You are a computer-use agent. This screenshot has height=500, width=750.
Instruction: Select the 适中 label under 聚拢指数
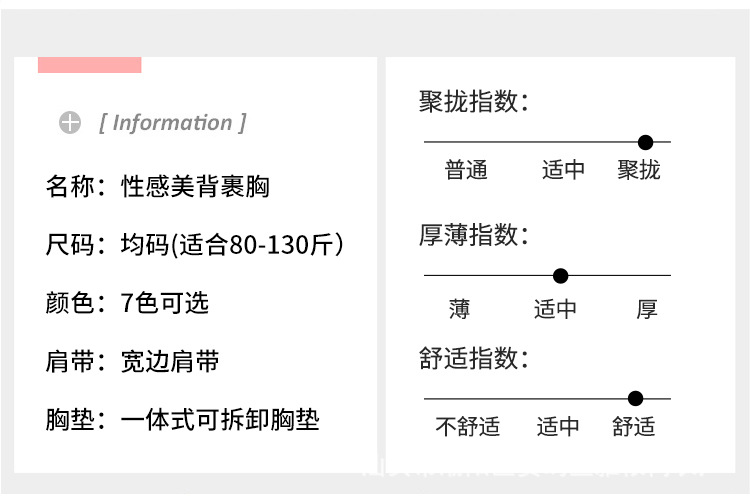coord(563,170)
